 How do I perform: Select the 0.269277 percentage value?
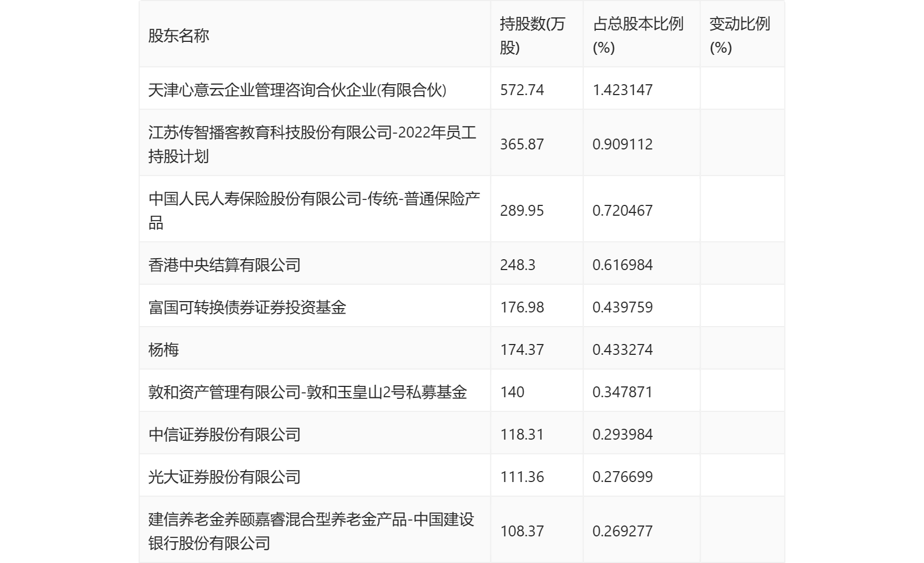click(622, 531)
